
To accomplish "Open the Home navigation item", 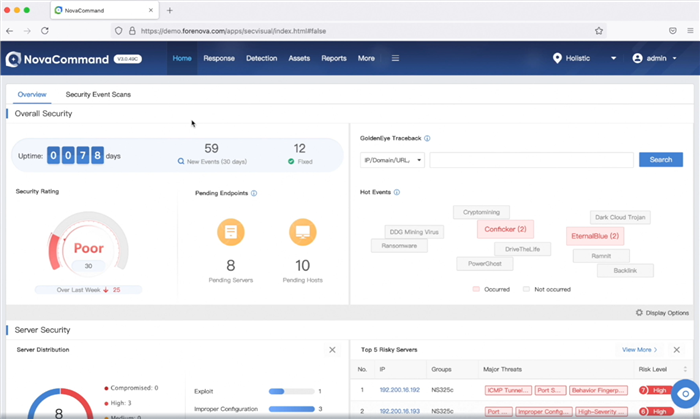I will 182,58.
